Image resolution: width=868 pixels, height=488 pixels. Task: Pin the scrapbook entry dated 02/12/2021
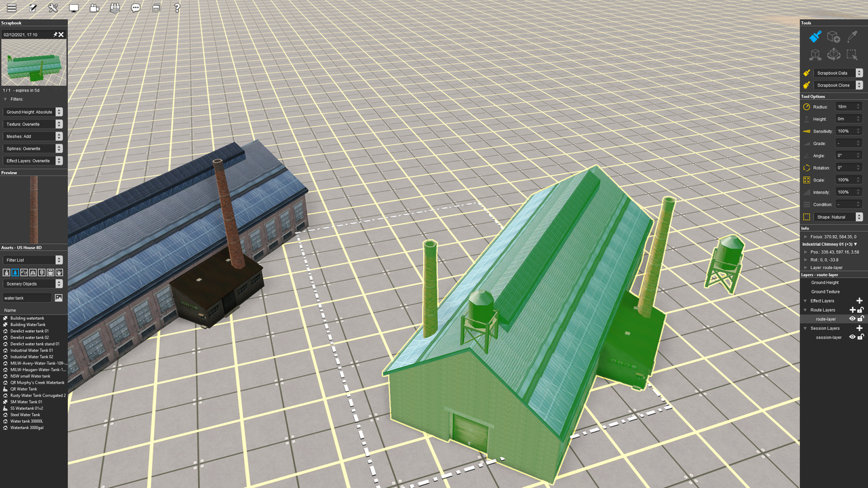click(x=55, y=35)
